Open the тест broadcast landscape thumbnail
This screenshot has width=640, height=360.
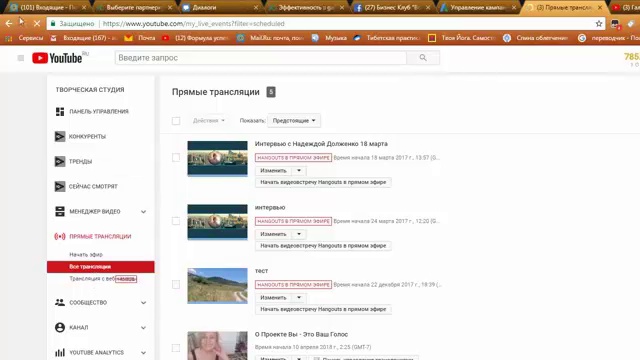pyautogui.click(x=217, y=286)
